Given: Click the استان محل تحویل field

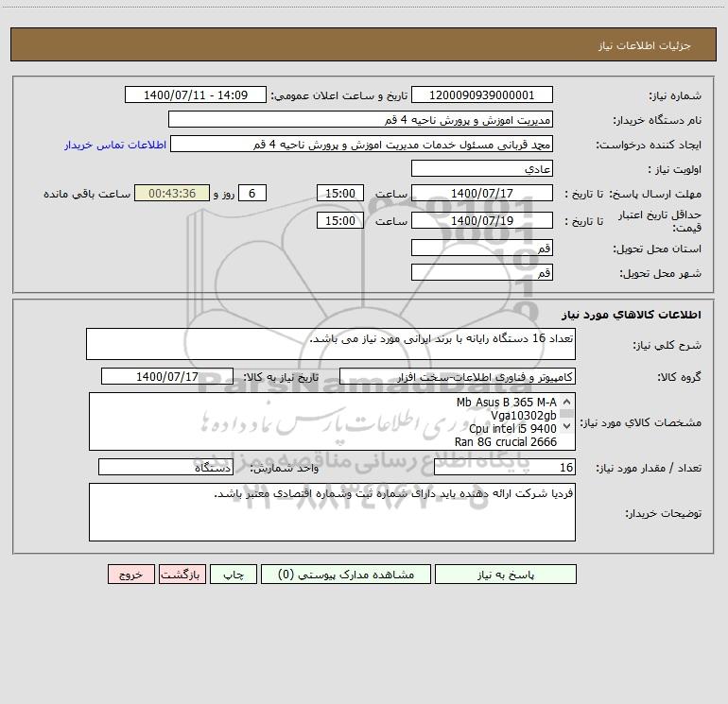Looking at the screenshot, I should [x=482, y=248].
